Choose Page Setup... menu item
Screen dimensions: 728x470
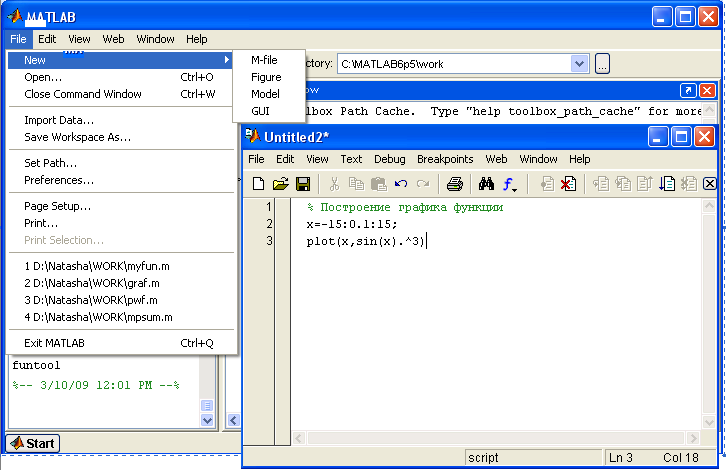pos(120,206)
